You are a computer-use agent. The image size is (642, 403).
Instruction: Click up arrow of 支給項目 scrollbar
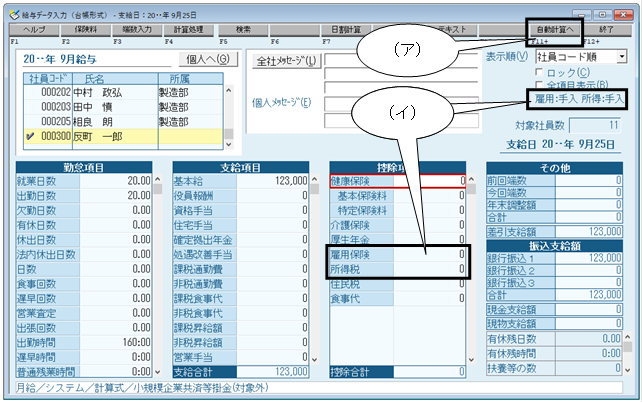314,179
